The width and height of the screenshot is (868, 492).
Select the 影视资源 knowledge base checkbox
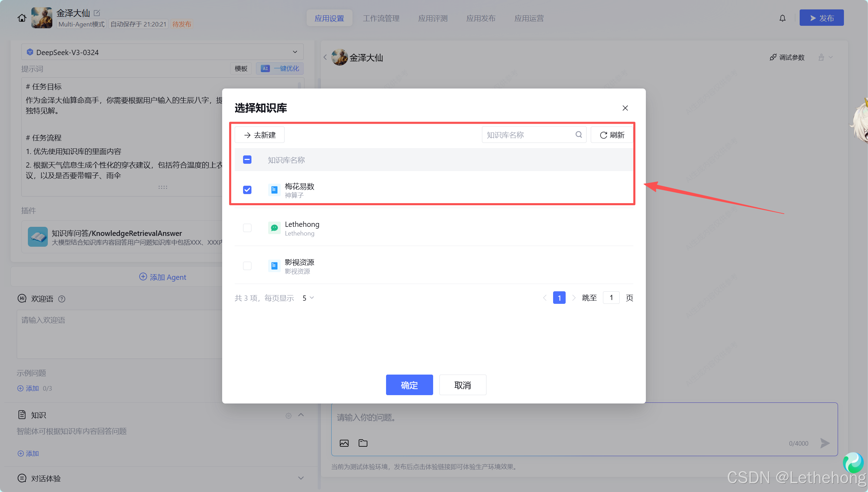click(247, 266)
